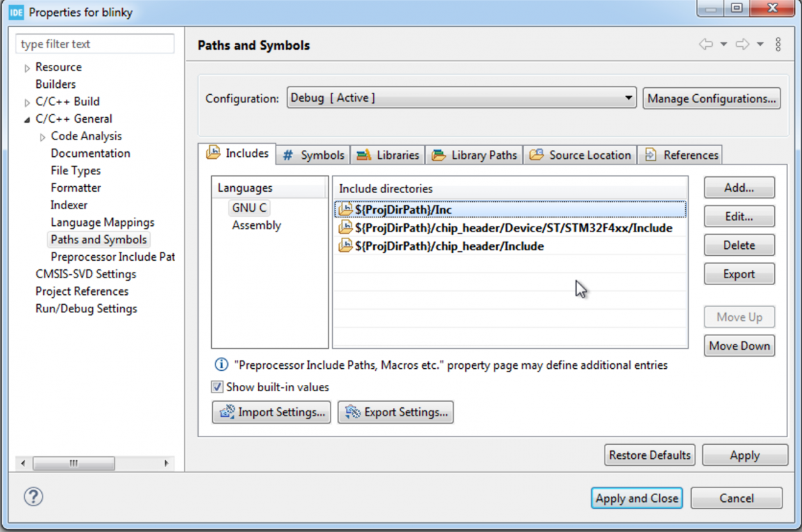Open Documentation properties page

click(91, 153)
